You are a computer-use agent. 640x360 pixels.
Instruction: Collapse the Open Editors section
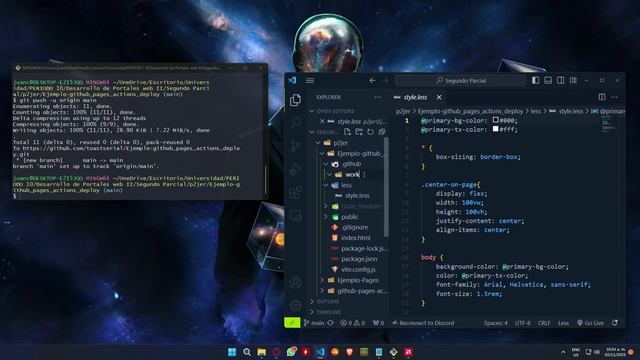pos(312,111)
